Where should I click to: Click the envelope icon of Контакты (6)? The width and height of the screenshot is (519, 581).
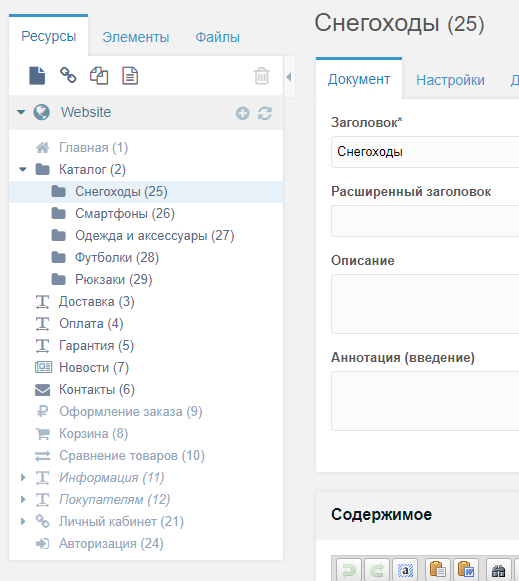click(43, 390)
